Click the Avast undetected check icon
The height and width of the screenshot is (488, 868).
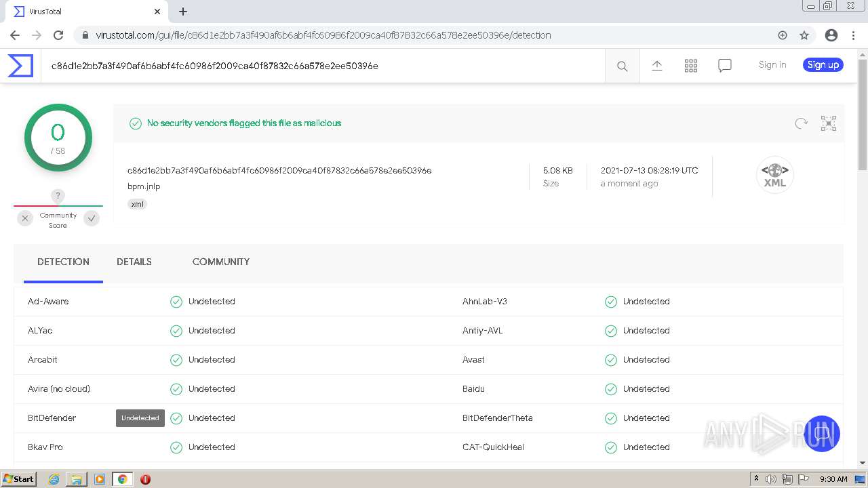pyautogui.click(x=611, y=360)
